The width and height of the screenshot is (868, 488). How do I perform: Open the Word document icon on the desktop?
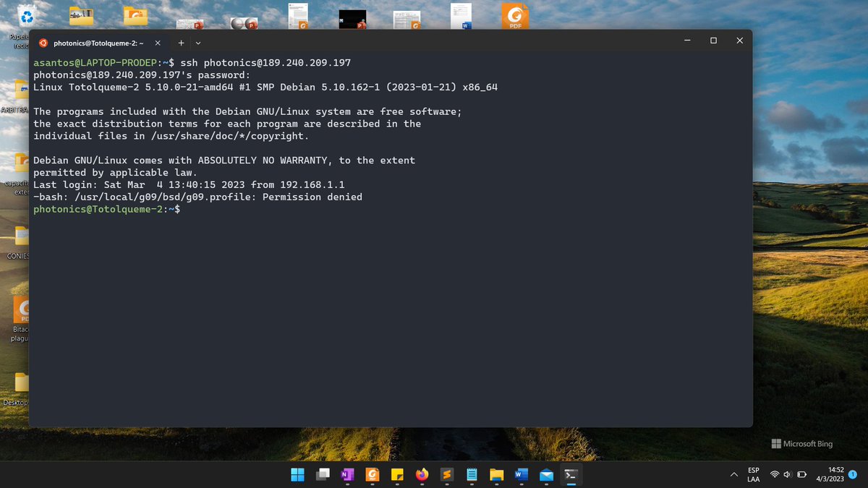pyautogui.click(x=461, y=16)
